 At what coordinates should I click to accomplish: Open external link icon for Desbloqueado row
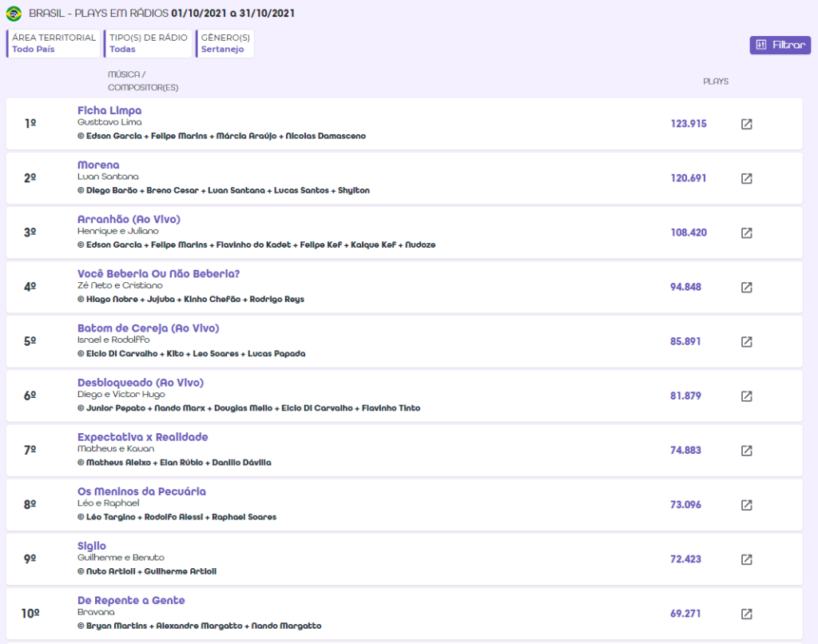coord(746,396)
